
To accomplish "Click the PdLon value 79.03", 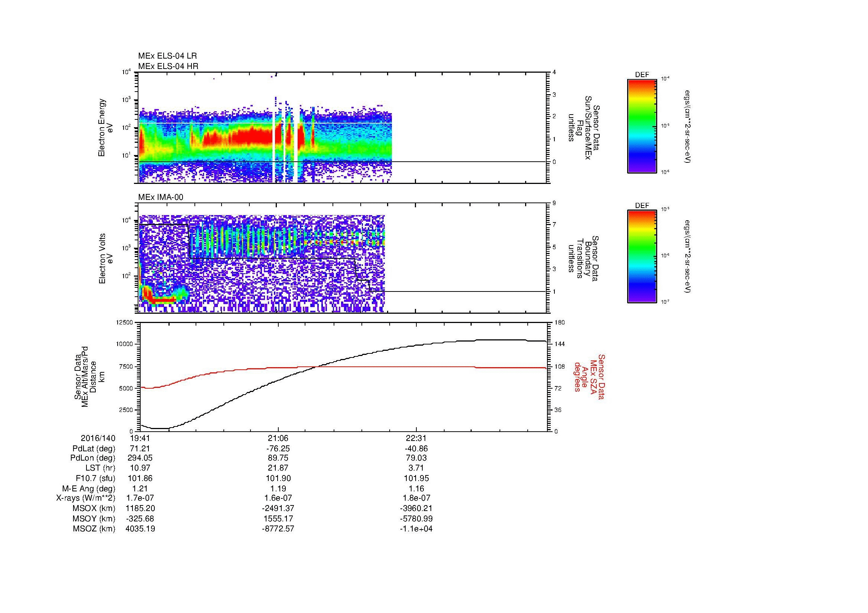I will point(416,458).
